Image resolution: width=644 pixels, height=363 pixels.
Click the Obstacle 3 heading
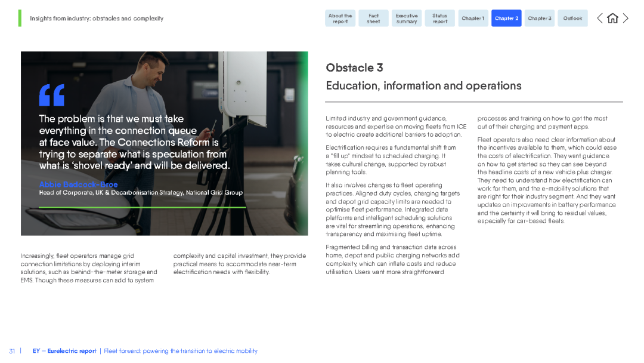[x=354, y=67]
